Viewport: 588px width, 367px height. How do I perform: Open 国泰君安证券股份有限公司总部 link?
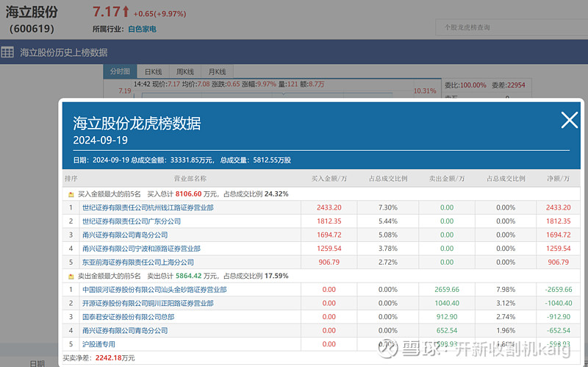click(128, 317)
